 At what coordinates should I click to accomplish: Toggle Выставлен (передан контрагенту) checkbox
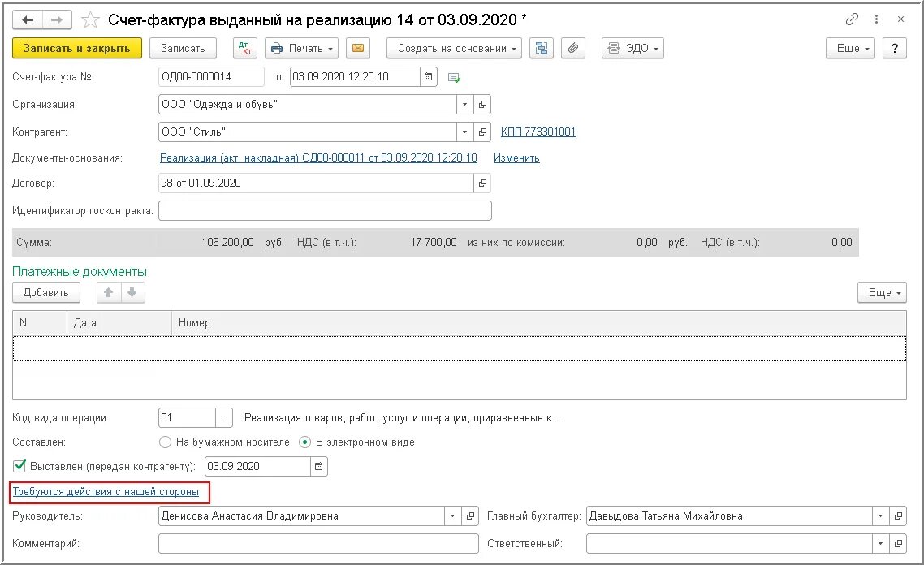coord(19,466)
